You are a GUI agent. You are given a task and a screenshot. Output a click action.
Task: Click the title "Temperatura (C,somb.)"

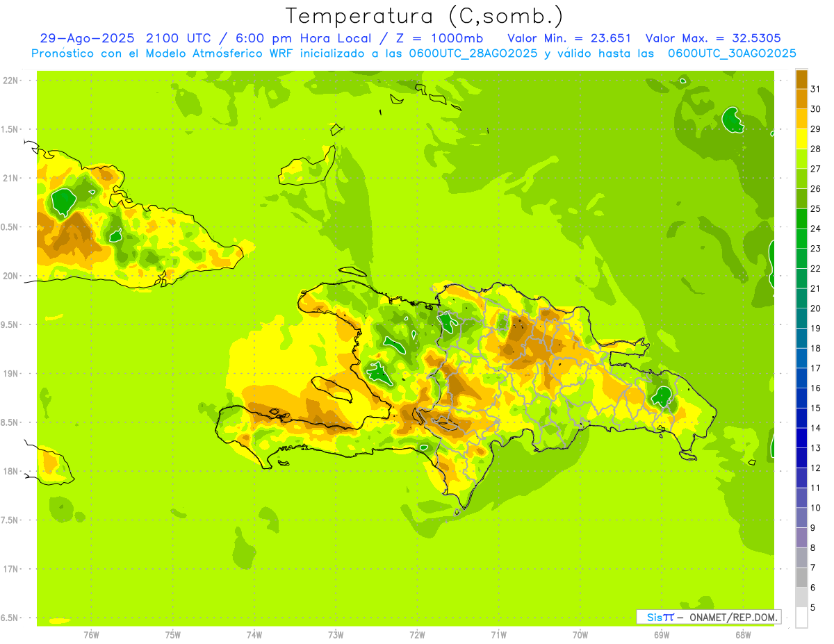point(425,16)
